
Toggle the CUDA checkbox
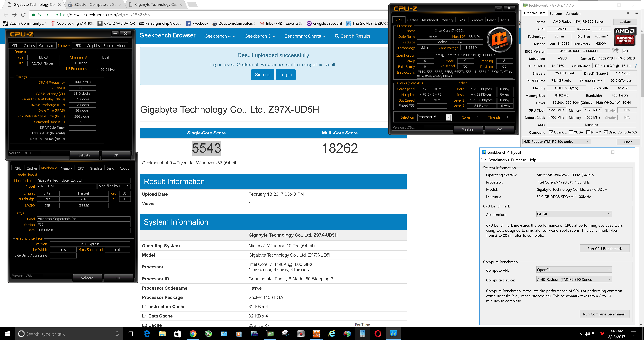(x=571, y=132)
